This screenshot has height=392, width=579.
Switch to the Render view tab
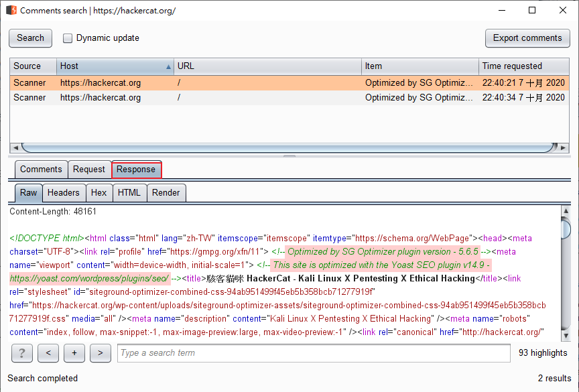[166, 193]
